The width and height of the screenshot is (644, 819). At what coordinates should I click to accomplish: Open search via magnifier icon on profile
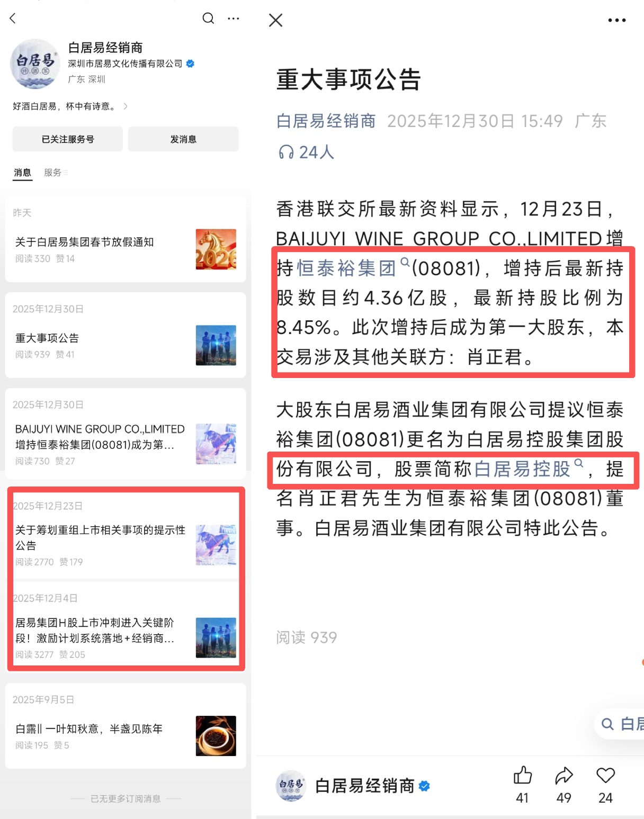(x=209, y=19)
